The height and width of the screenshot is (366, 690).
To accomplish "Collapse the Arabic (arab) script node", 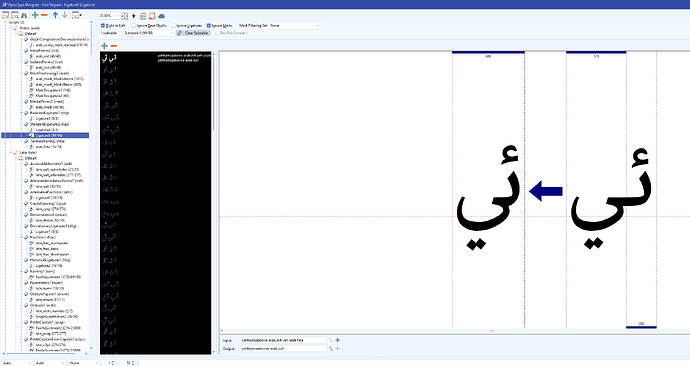I will (11, 28).
